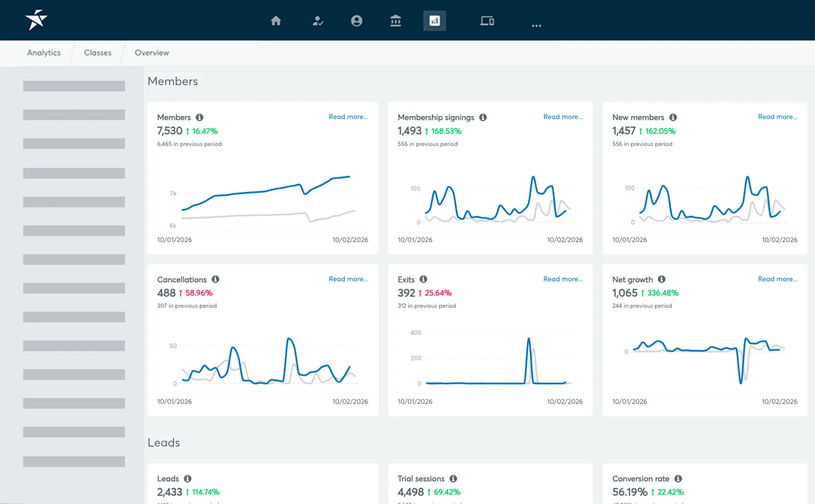Click the Cancellations line chart
815x504 pixels.
267,362
